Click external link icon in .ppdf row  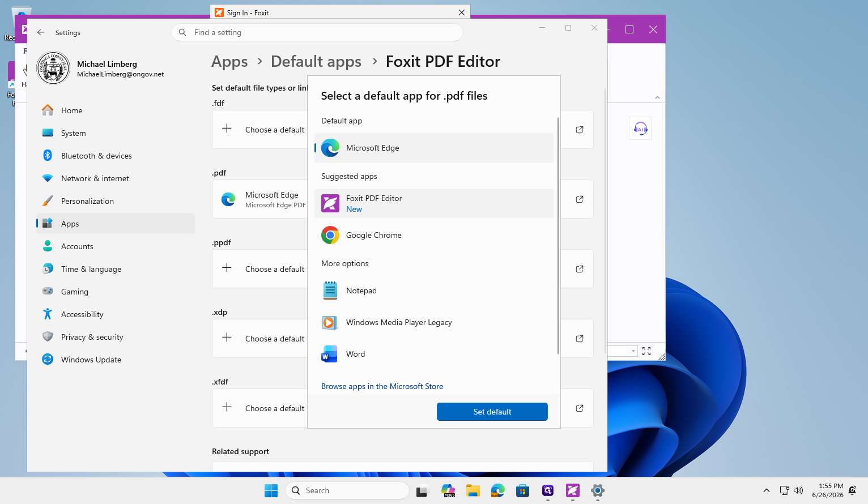580,269
